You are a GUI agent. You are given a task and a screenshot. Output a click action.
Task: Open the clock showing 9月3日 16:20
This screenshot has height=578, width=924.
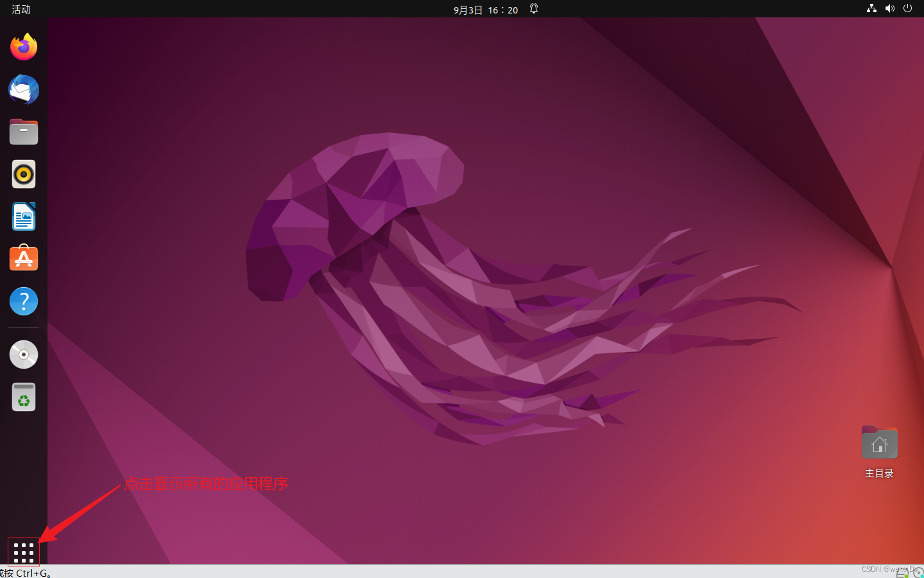coord(486,10)
